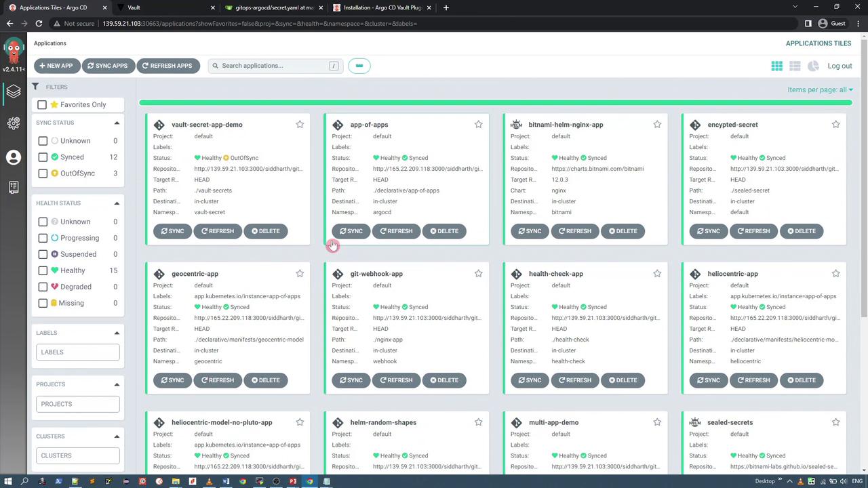
Task: Sync the geocentric-app application
Action: (172, 380)
